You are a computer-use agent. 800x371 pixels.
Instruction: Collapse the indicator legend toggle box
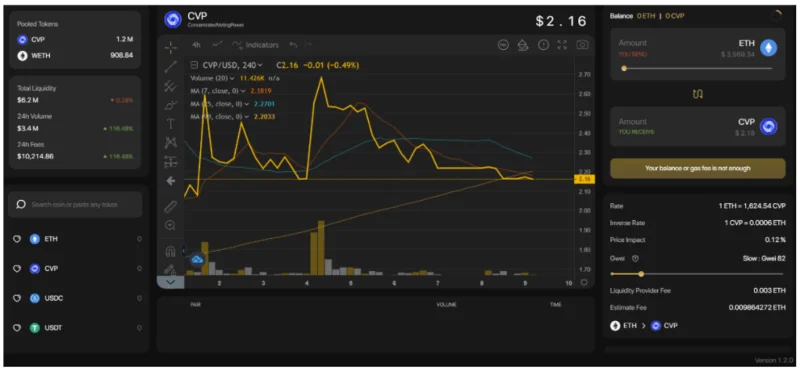pyautogui.click(x=194, y=65)
